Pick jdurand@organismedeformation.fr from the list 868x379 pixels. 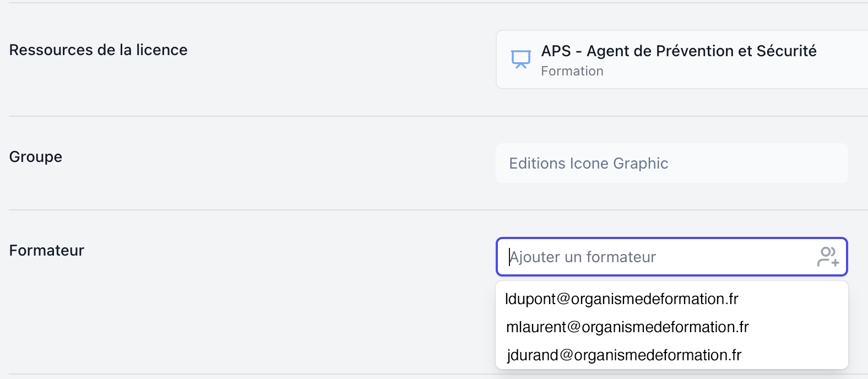pyautogui.click(x=624, y=355)
